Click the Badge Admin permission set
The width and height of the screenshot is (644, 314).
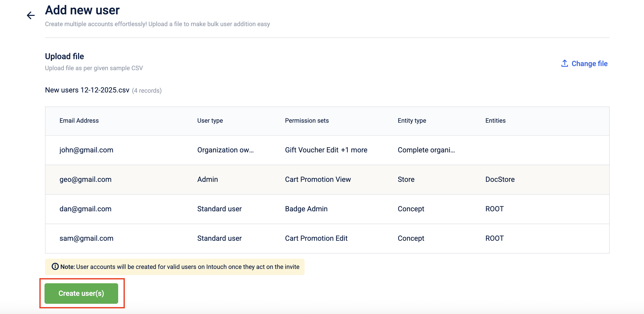coord(306,209)
